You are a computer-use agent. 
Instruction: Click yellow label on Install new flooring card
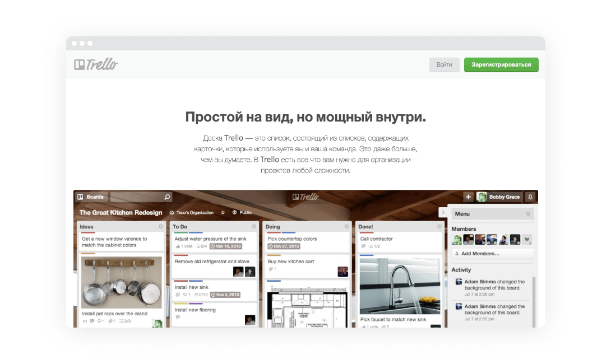coord(181,304)
